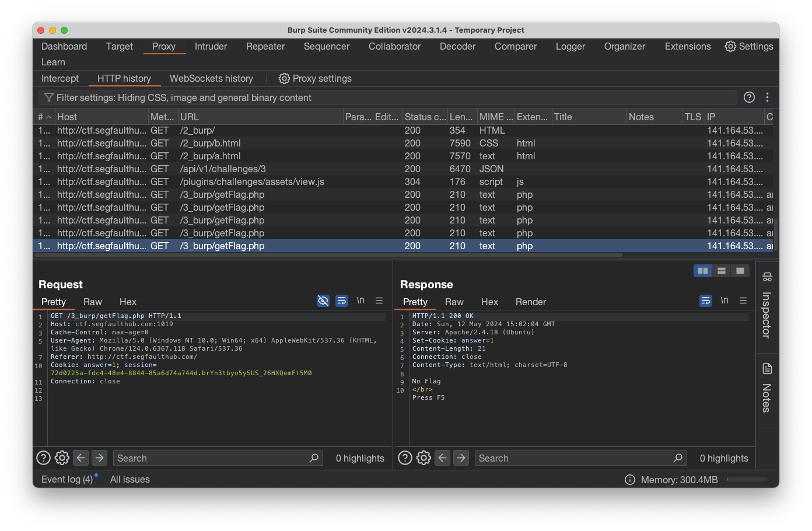This screenshot has width=812, height=531.
Task: Click the memory usage progress bar
Action: (x=747, y=480)
